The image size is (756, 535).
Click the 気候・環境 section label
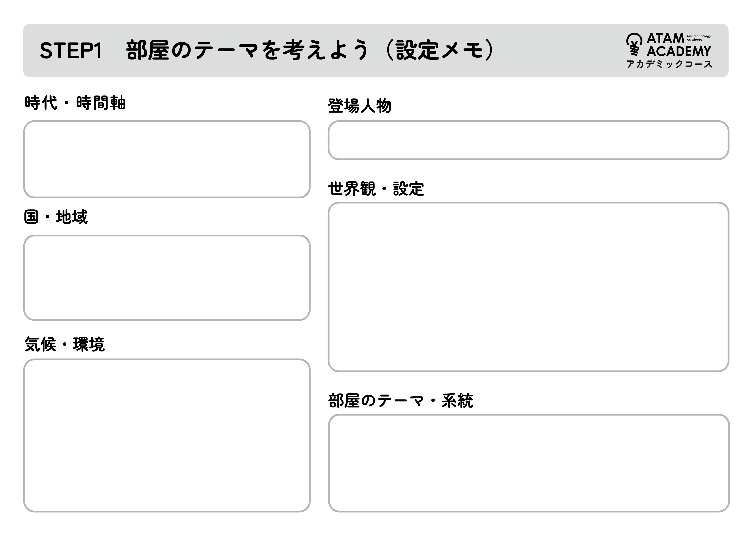(x=64, y=345)
